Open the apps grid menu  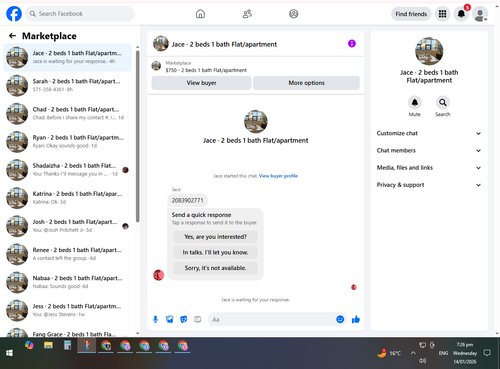(x=442, y=14)
